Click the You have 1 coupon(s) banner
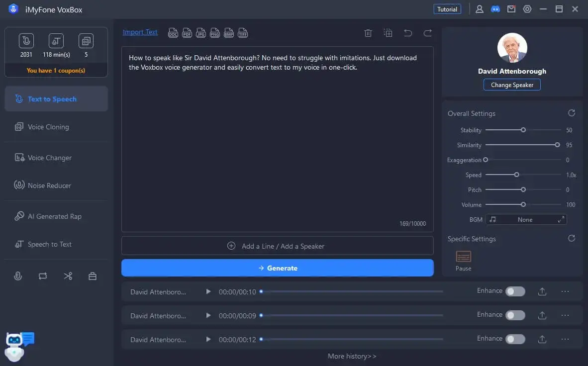This screenshot has width=588, height=366. tap(56, 70)
